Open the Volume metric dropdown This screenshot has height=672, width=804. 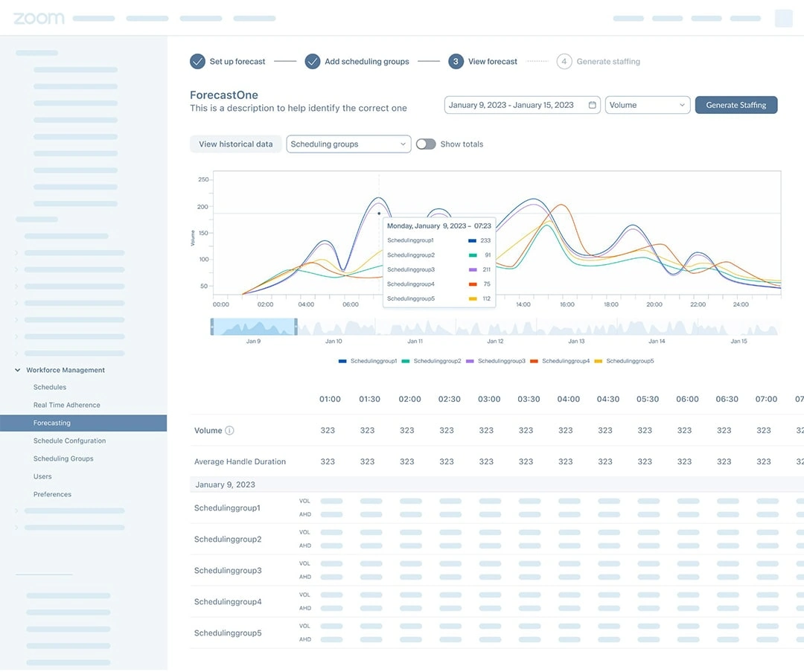pyautogui.click(x=648, y=105)
